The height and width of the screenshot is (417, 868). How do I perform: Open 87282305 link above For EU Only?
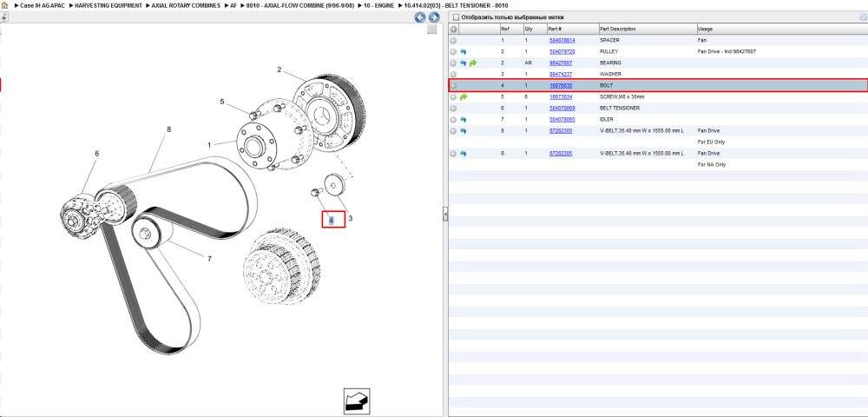click(x=560, y=131)
